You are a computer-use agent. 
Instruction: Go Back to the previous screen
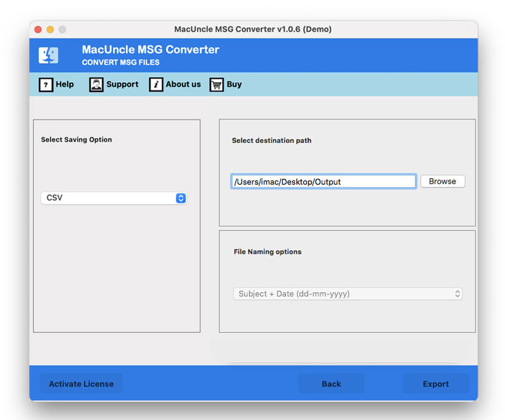[331, 383]
